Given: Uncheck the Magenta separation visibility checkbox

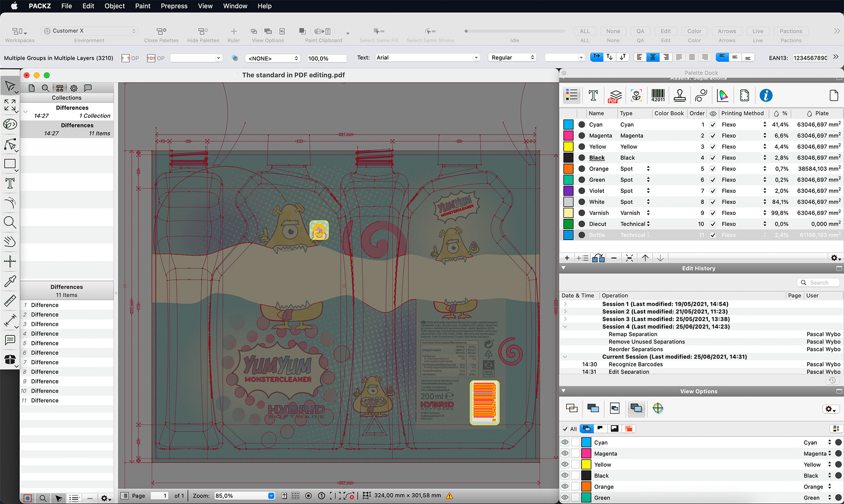Looking at the screenshot, I should pyautogui.click(x=713, y=136).
